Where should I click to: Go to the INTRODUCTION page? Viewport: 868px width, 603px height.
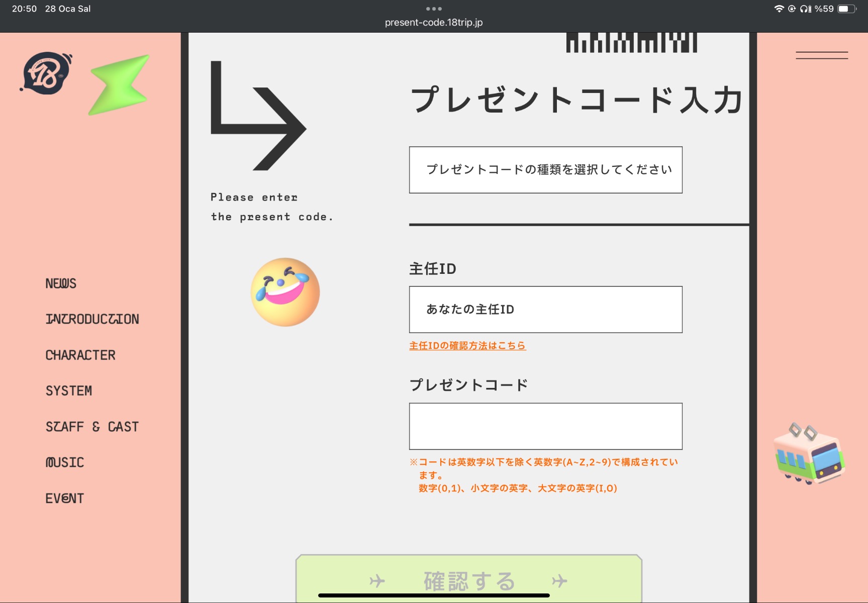click(x=92, y=319)
